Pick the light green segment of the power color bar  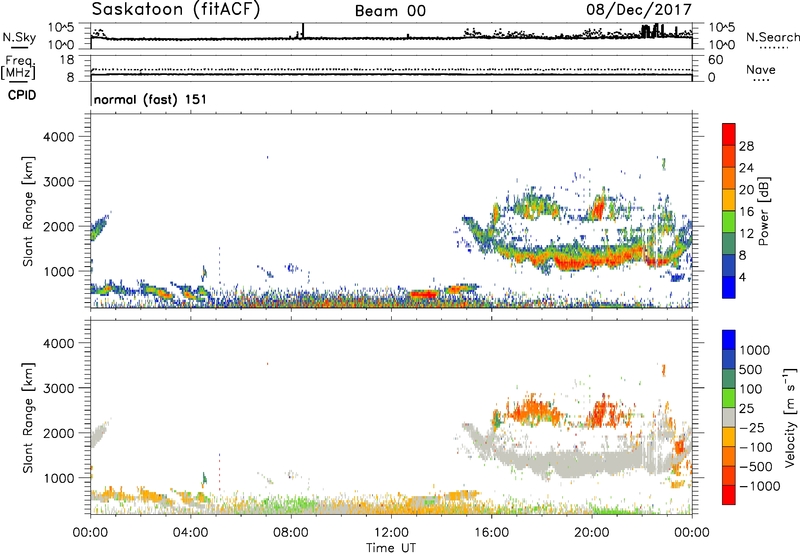click(x=729, y=221)
